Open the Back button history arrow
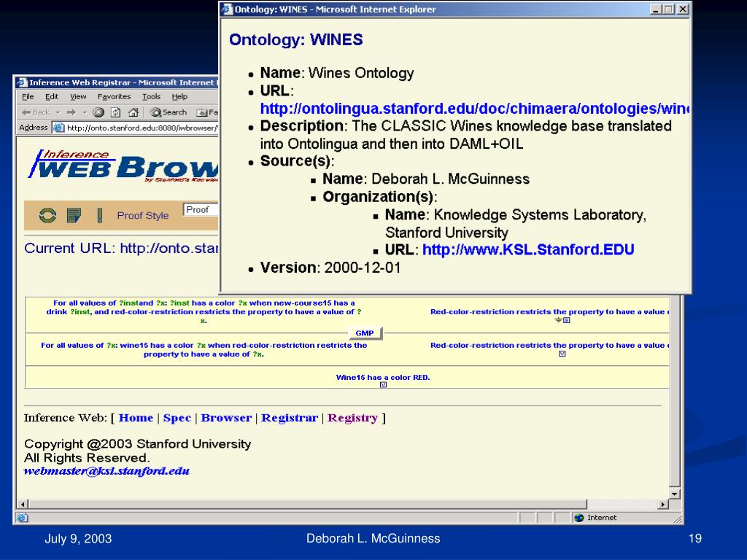747x560 pixels. [58, 113]
